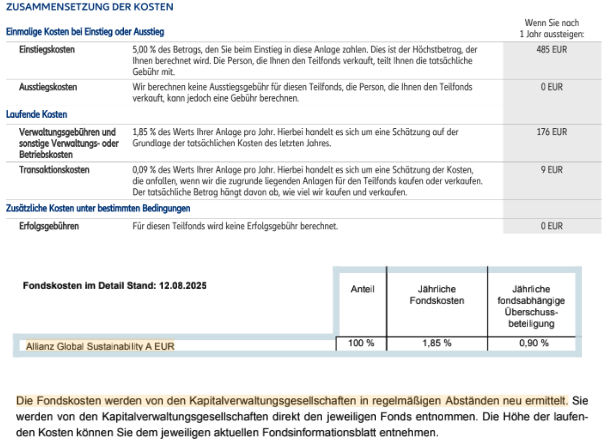Click the 'Wenn Sie nach 1 Jahr aussteigen' column header
605x443 pixels.
[x=551, y=27]
